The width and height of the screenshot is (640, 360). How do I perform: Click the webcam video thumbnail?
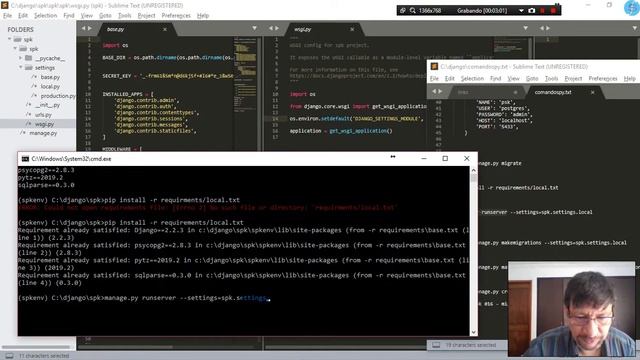571,309
